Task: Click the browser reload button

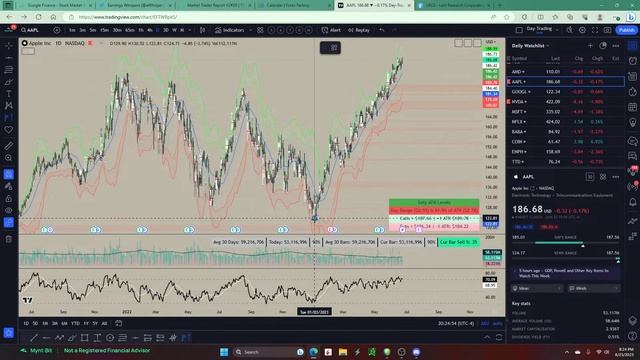Action: (39, 17)
